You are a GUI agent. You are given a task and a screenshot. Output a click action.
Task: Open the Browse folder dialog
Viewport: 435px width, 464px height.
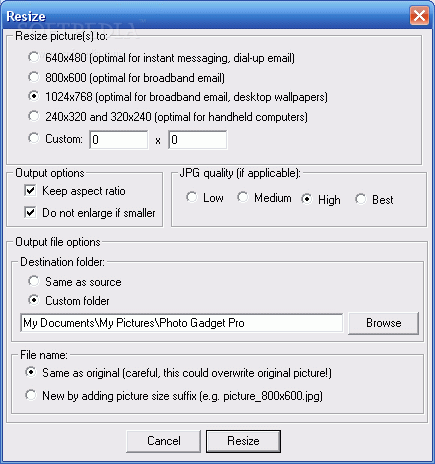click(x=383, y=323)
